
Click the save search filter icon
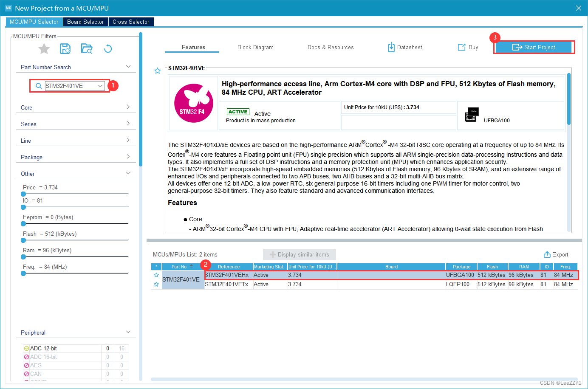65,49
